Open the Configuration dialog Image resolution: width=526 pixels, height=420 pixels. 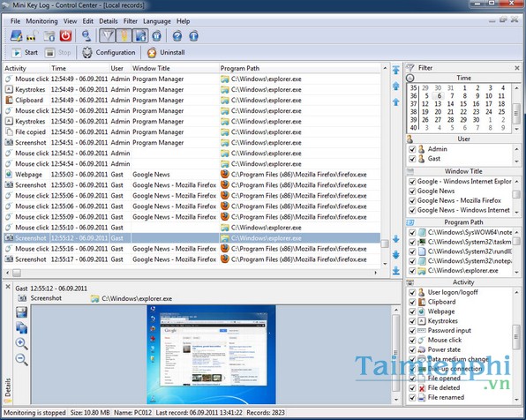point(109,53)
